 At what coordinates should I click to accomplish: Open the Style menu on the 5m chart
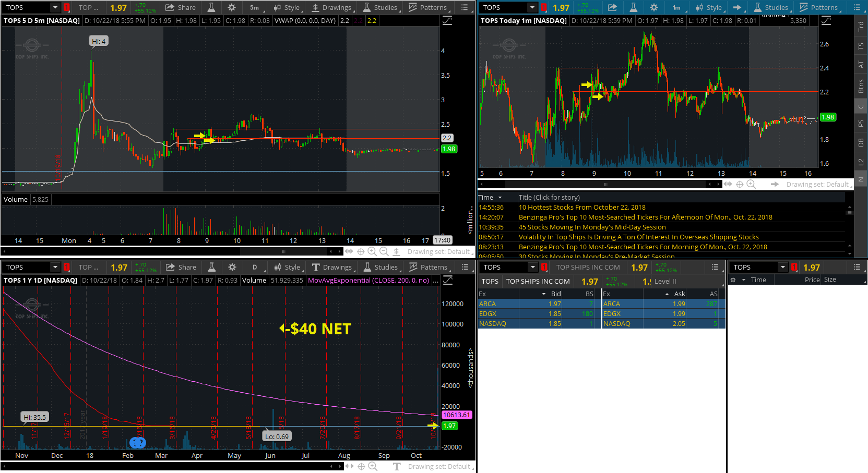287,7
